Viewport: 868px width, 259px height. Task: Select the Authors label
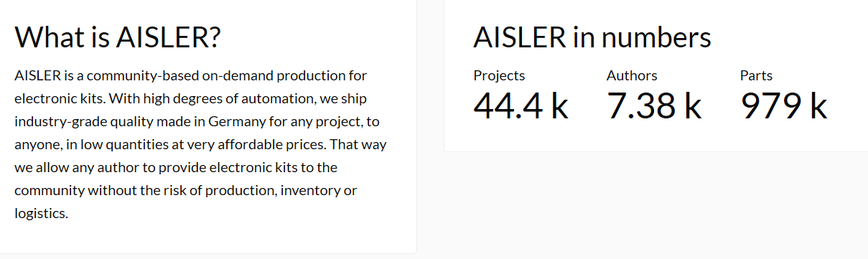click(x=632, y=75)
